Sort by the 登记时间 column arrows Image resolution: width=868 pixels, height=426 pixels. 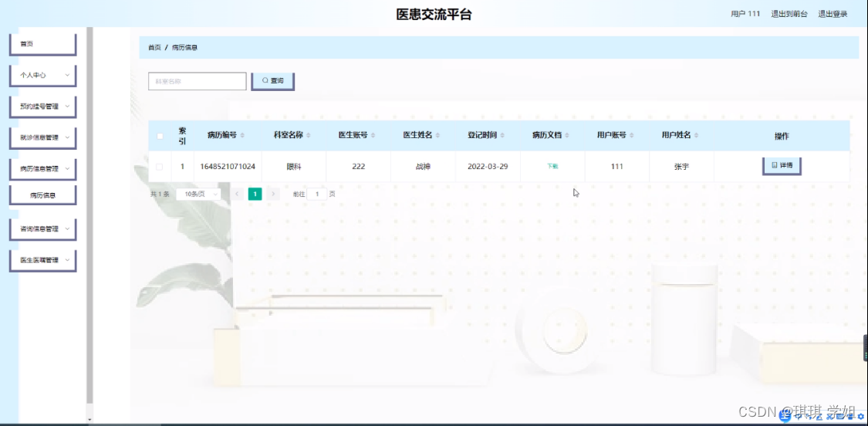[502, 136]
